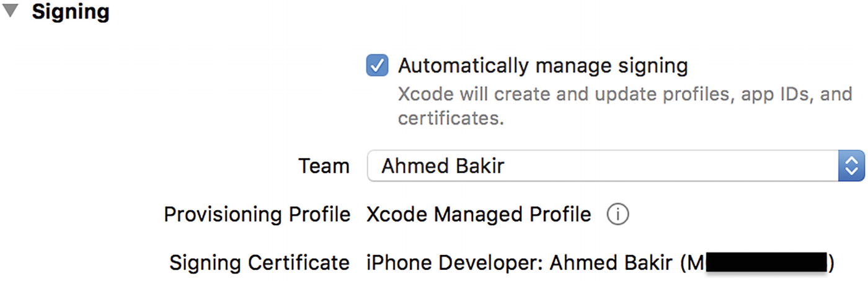This screenshot has width=868, height=281.
Task: Click the empty middle area of Team combo box
Action: (670, 166)
